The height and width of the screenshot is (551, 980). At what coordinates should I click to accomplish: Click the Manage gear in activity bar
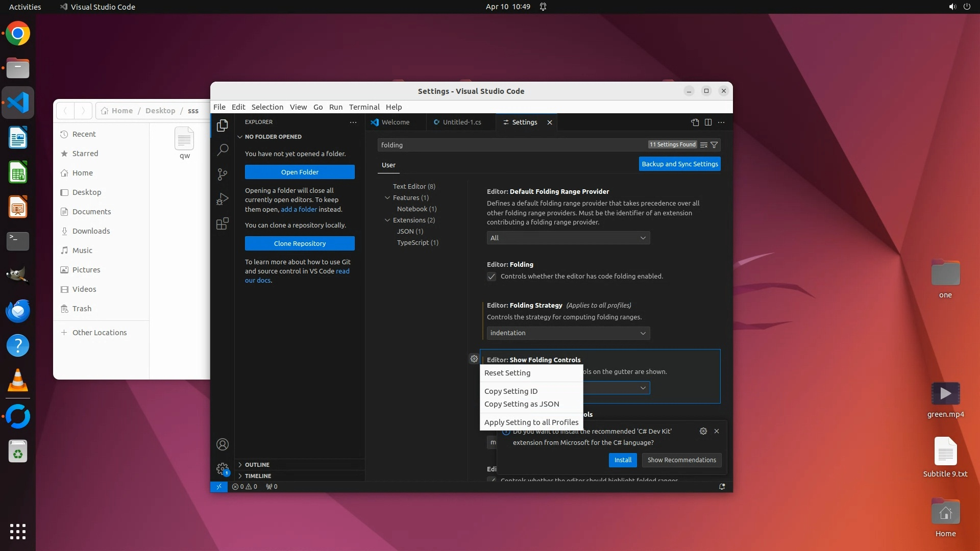223,468
